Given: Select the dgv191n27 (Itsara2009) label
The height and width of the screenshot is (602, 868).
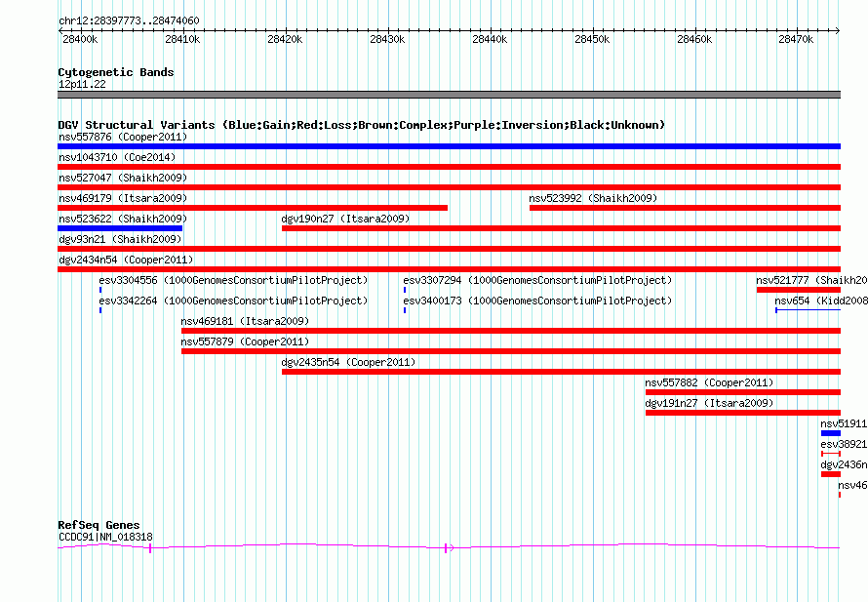Looking at the screenshot, I should (x=709, y=403).
